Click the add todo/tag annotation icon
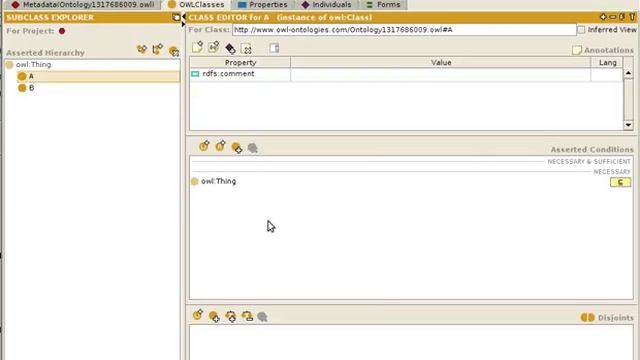640x360 pixels. 230,49
